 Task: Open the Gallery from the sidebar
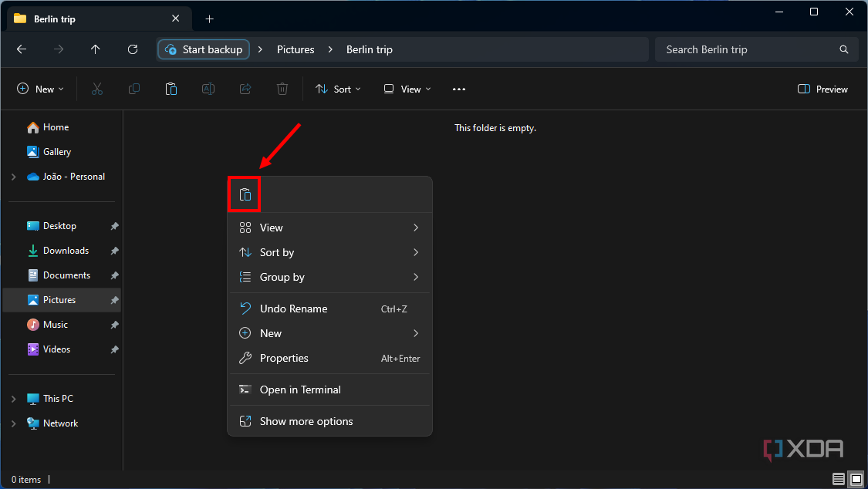pos(56,151)
